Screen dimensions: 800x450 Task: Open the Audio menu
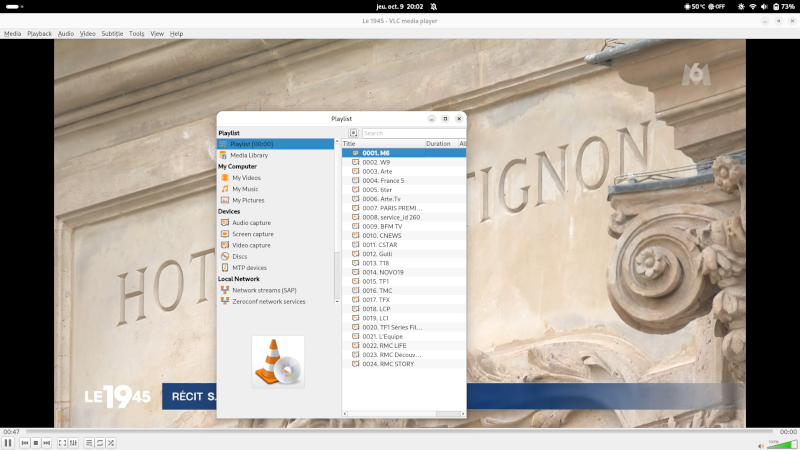(65, 34)
